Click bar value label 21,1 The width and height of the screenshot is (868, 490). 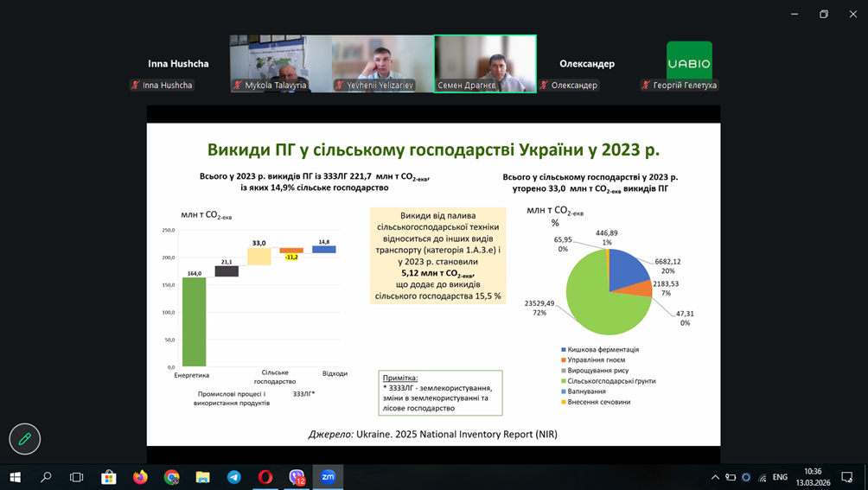(x=227, y=262)
